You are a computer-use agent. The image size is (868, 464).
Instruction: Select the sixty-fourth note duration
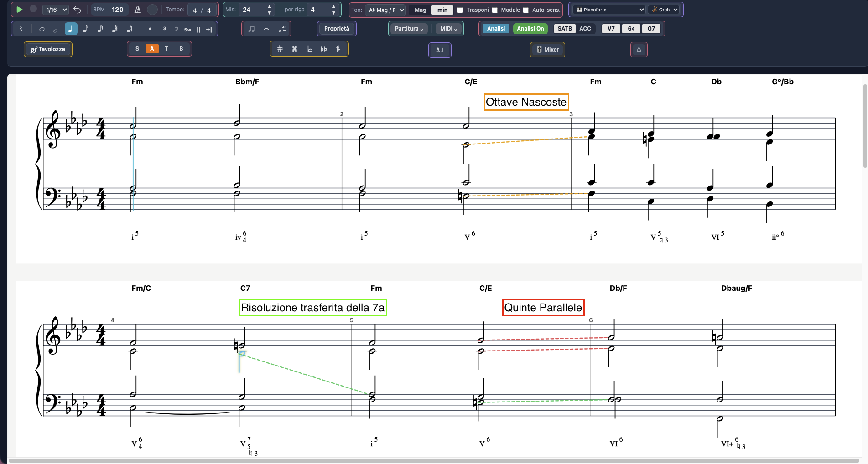point(129,29)
